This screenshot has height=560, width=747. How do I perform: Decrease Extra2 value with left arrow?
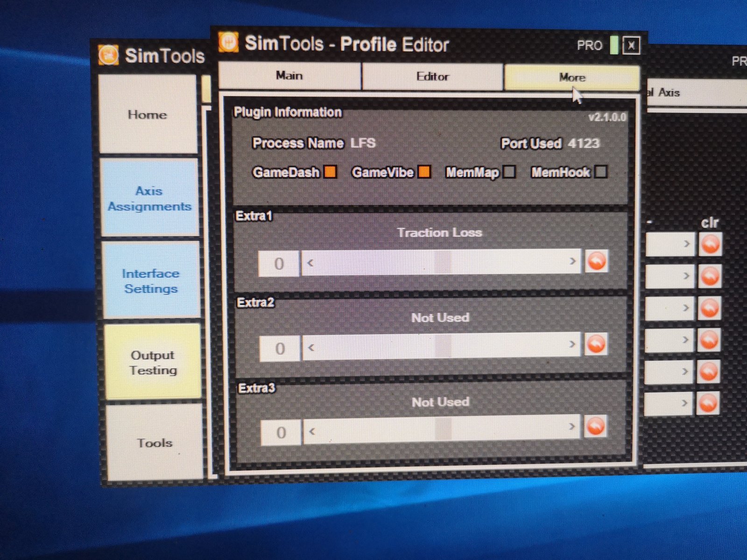pyautogui.click(x=311, y=347)
